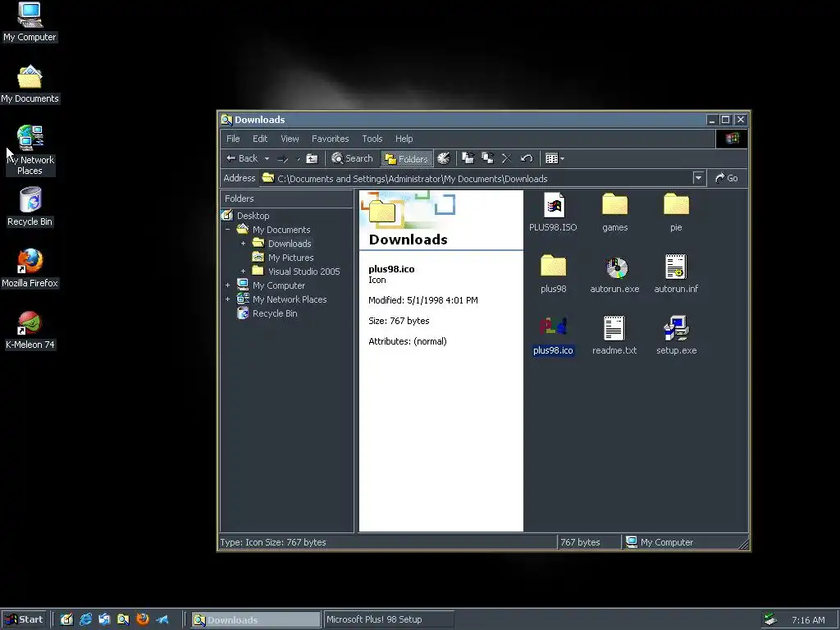Screen dimensions: 840x630
Task: Delete selected file with X icon
Action: pos(507,158)
